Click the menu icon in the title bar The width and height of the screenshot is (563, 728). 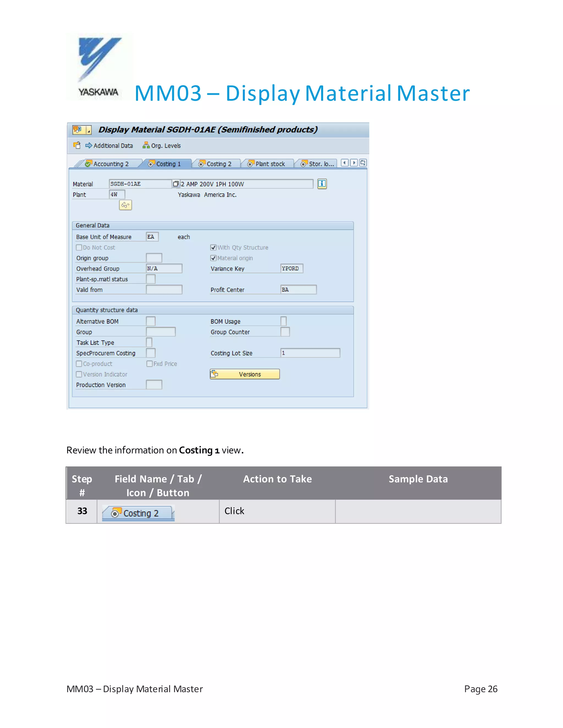tap(81, 130)
